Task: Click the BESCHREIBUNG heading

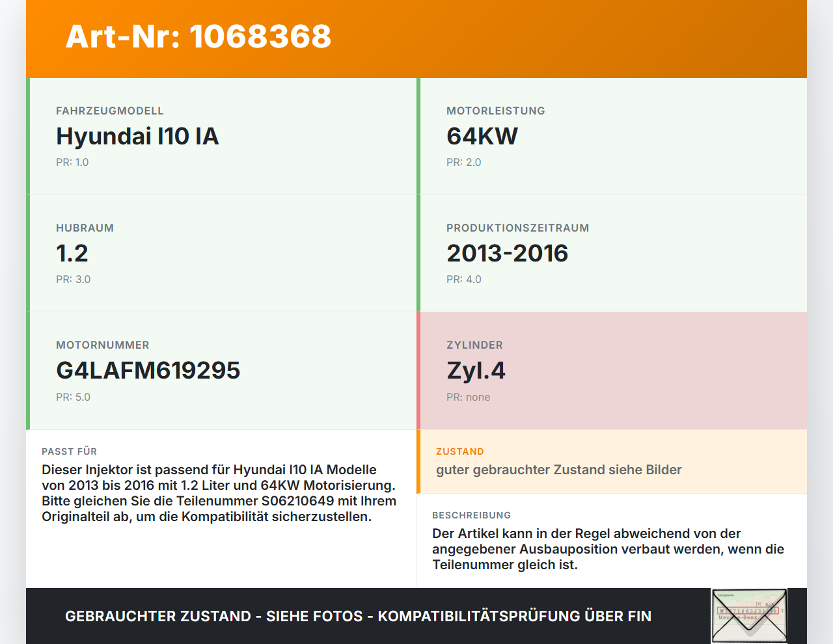Action: coord(472,515)
